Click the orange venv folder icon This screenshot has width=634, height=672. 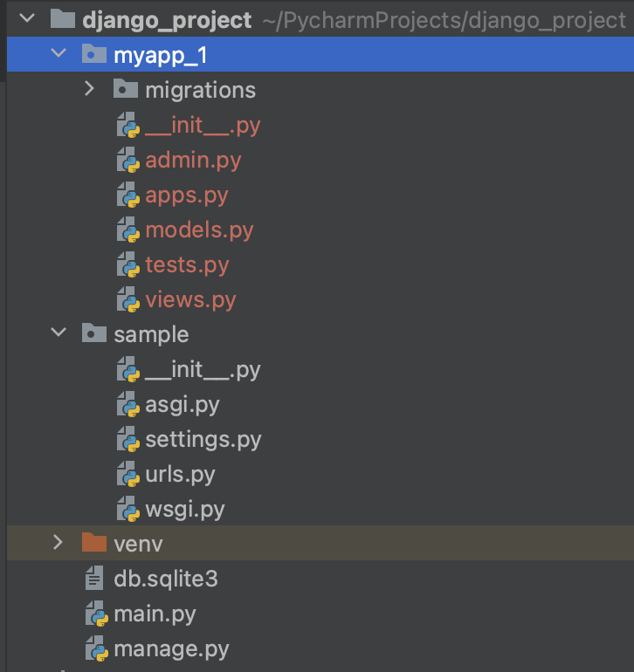pyautogui.click(x=94, y=543)
